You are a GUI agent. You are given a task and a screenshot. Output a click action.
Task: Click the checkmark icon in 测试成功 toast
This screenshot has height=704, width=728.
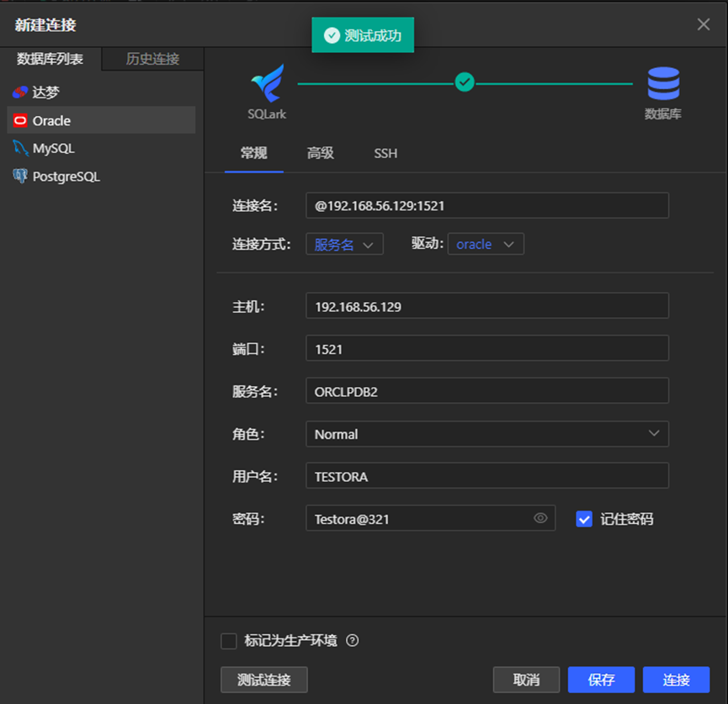tap(332, 35)
